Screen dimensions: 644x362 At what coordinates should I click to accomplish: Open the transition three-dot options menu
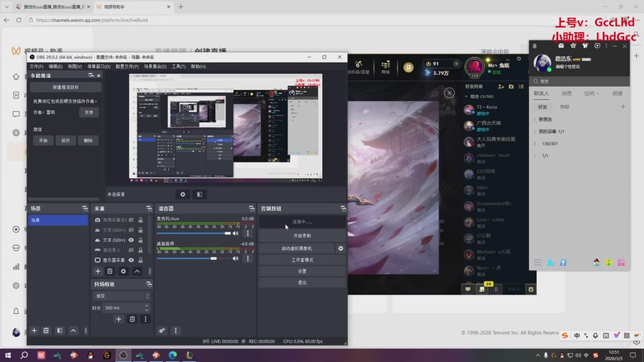tap(146, 319)
